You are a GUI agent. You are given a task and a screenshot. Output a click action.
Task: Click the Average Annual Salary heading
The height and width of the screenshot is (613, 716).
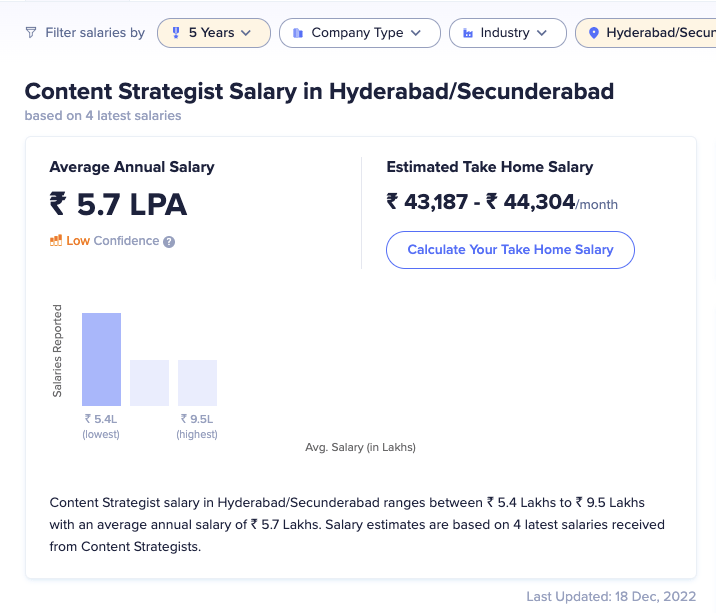(x=132, y=167)
